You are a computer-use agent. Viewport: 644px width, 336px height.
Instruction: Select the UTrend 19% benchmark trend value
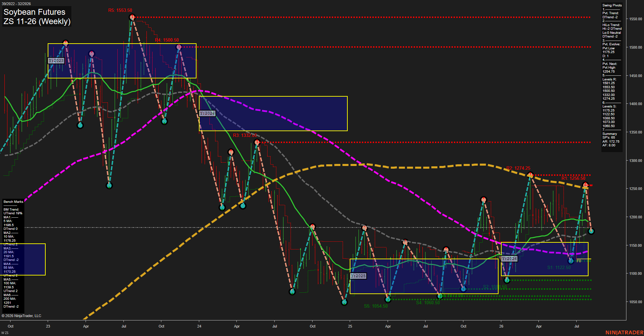coord(13,213)
